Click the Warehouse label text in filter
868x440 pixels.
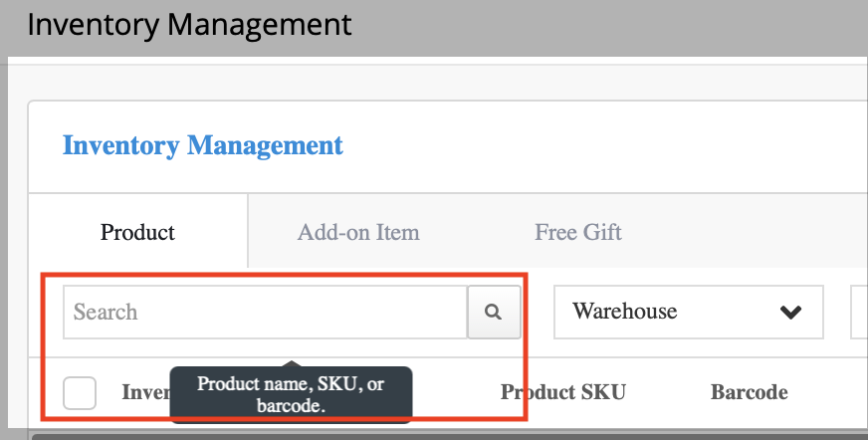pyautogui.click(x=624, y=311)
